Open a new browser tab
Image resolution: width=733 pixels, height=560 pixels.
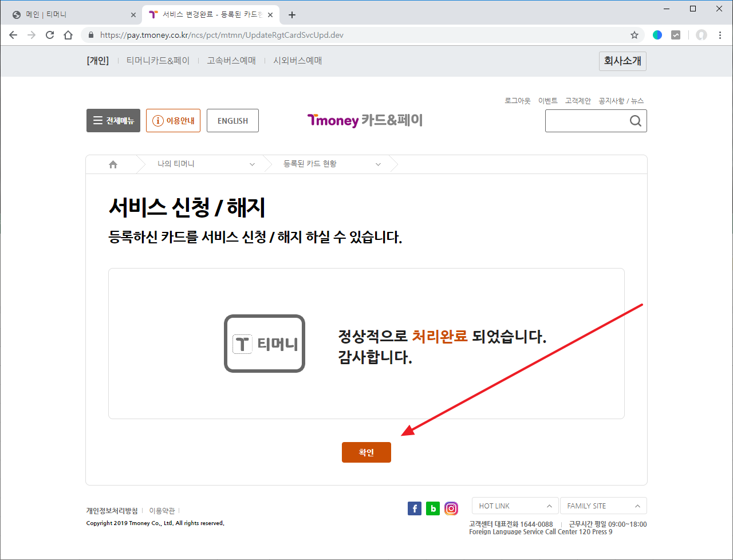(x=292, y=15)
